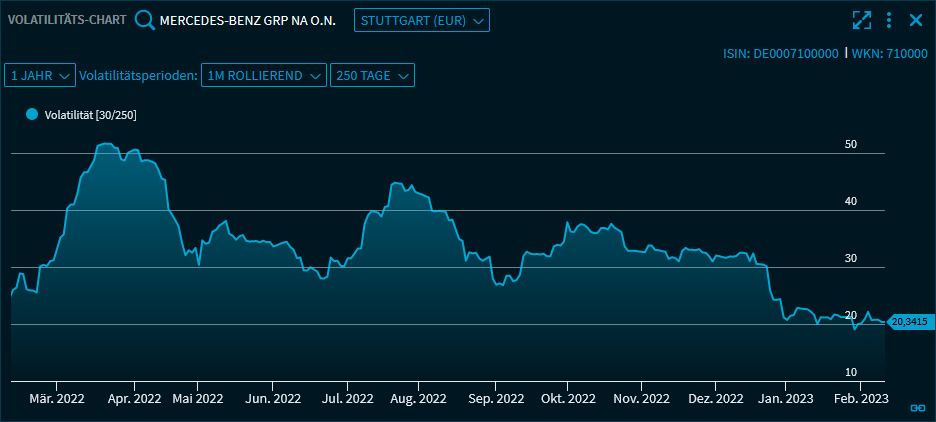Click the 50 value axis label
The height and width of the screenshot is (422, 936).
851,144
